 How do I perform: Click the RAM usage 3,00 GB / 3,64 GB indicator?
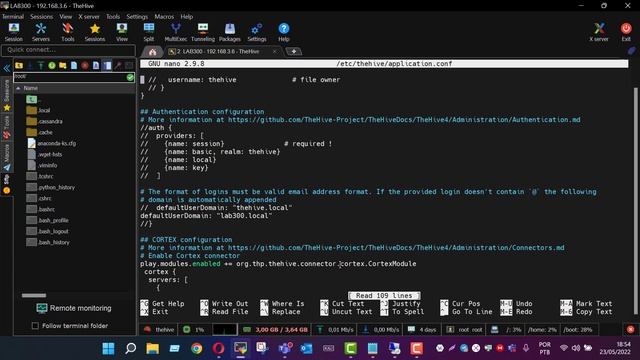pyautogui.click(x=276, y=329)
